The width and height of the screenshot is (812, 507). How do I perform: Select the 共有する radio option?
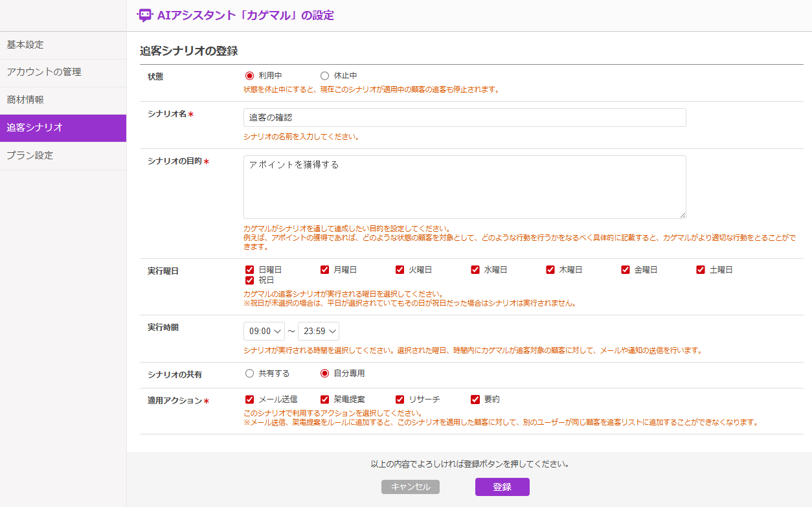[249, 374]
